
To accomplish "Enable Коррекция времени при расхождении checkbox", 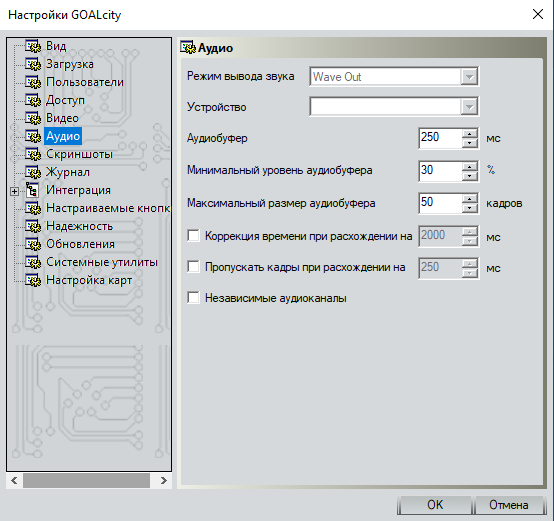I will pyautogui.click(x=193, y=236).
